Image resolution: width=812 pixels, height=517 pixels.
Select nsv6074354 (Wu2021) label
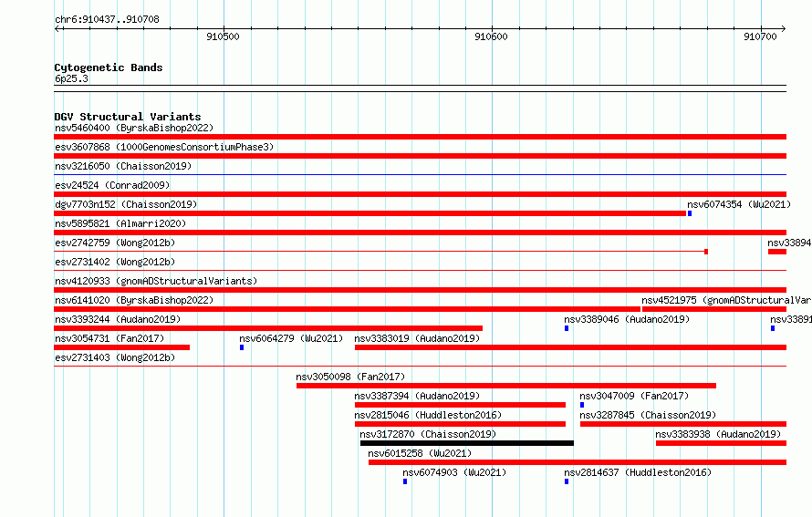(739, 204)
